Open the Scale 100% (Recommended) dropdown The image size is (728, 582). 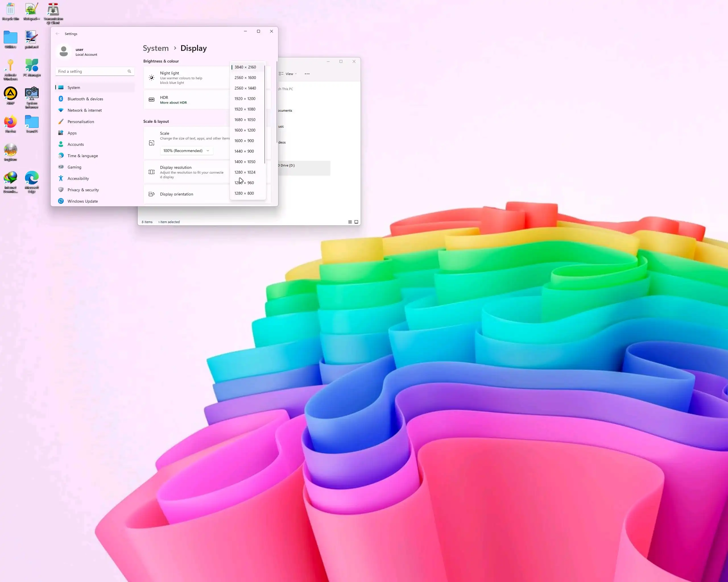186,151
